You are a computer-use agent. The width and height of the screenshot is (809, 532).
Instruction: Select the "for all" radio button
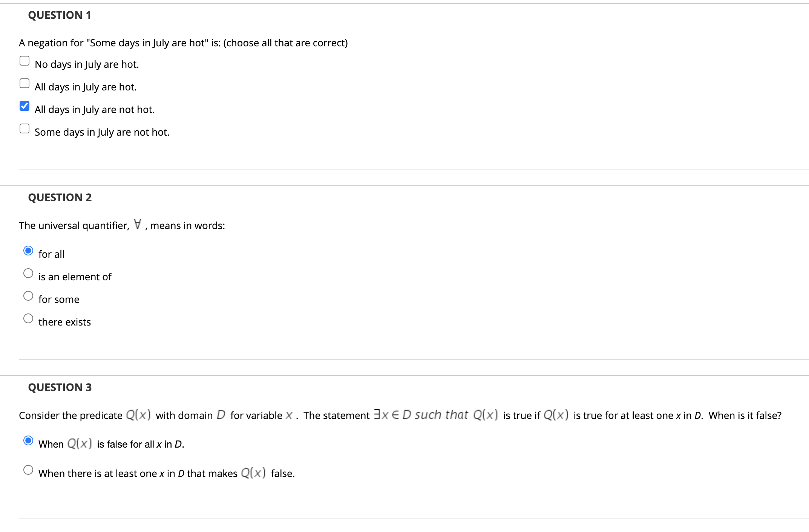tap(29, 250)
